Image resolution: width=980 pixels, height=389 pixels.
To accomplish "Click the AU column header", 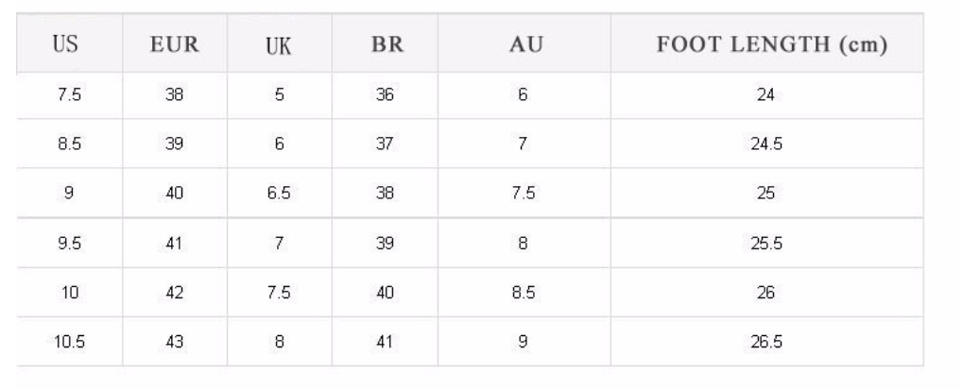I will [x=522, y=43].
